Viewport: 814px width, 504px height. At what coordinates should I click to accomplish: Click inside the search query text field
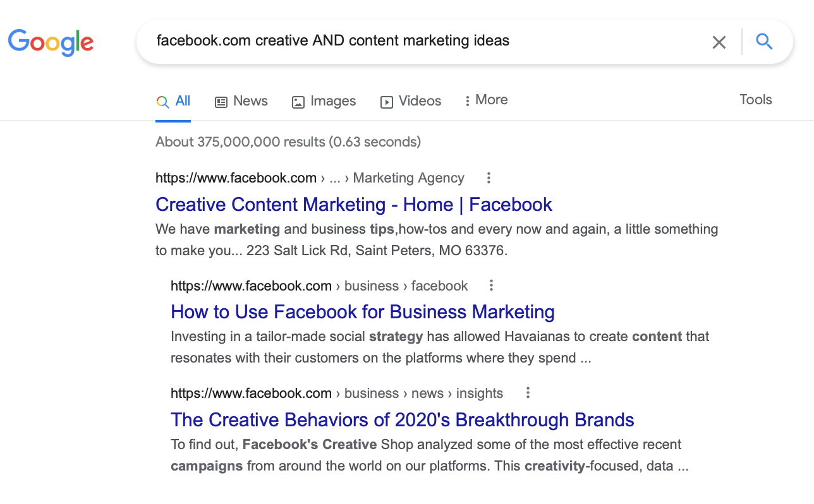pyautogui.click(x=417, y=41)
